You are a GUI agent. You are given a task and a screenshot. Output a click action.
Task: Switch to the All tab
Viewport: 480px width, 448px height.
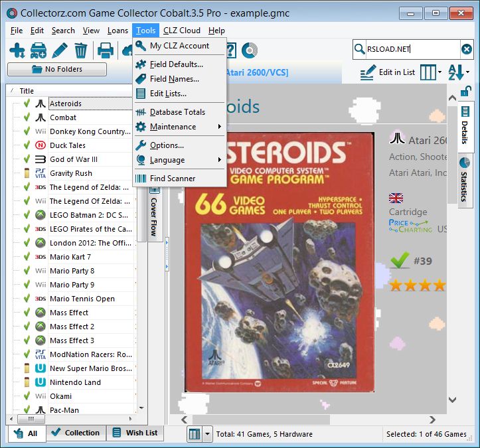click(27, 433)
